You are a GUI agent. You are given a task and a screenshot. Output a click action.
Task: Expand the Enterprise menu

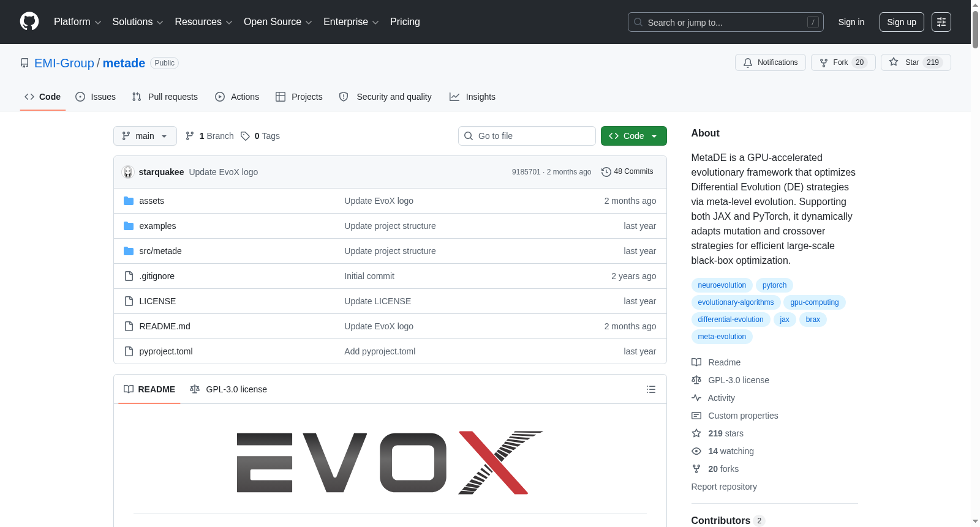click(x=351, y=22)
